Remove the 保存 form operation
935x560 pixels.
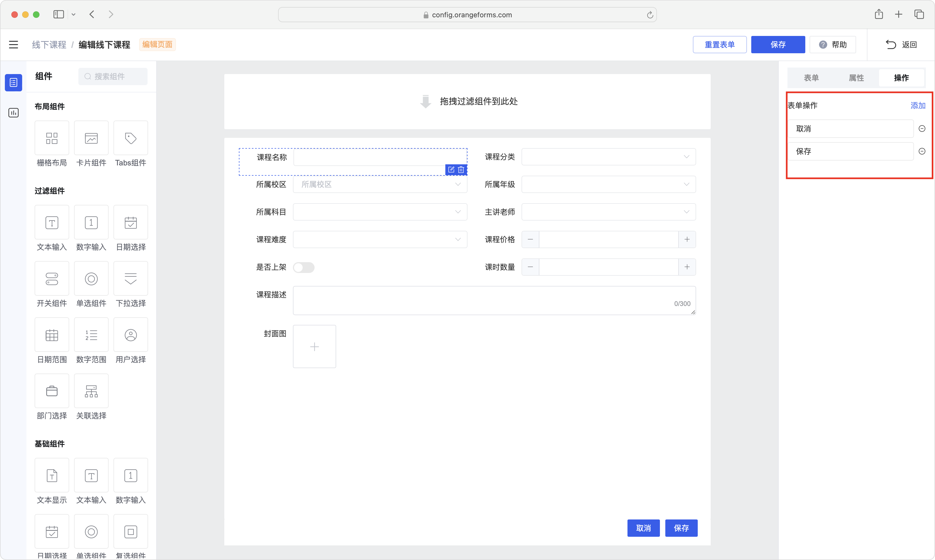[922, 151]
